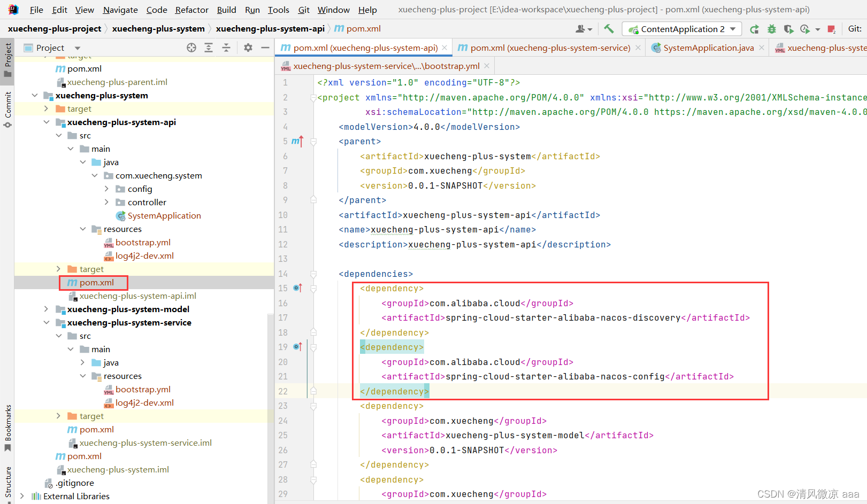
Task: Select SystemApplication class in tree
Action: coord(164,215)
